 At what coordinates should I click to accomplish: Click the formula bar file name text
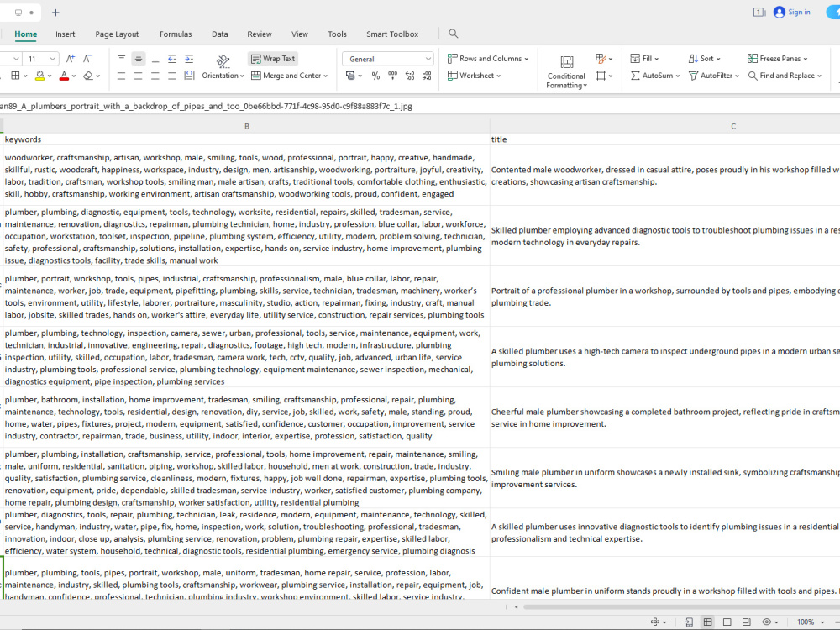206,106
